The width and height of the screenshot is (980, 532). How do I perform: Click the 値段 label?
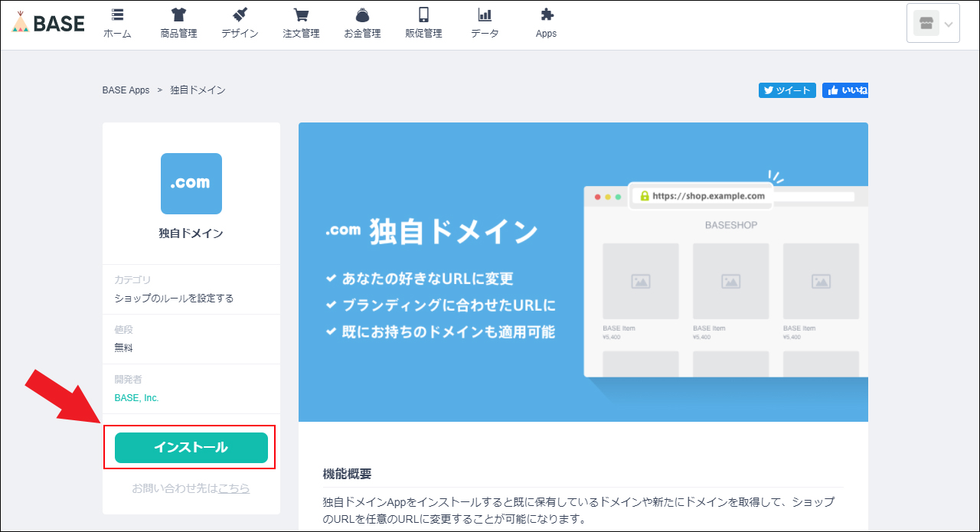pyautogui.click(x=123, y=330)
